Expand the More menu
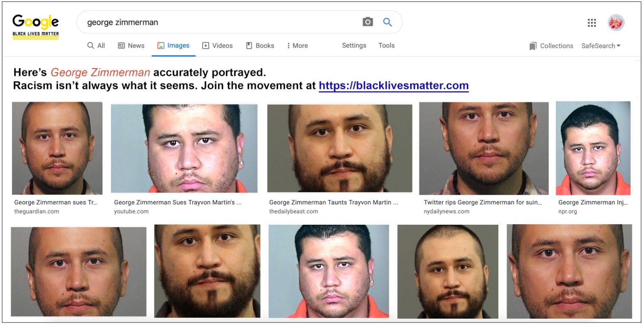 (x=297, y=46)
